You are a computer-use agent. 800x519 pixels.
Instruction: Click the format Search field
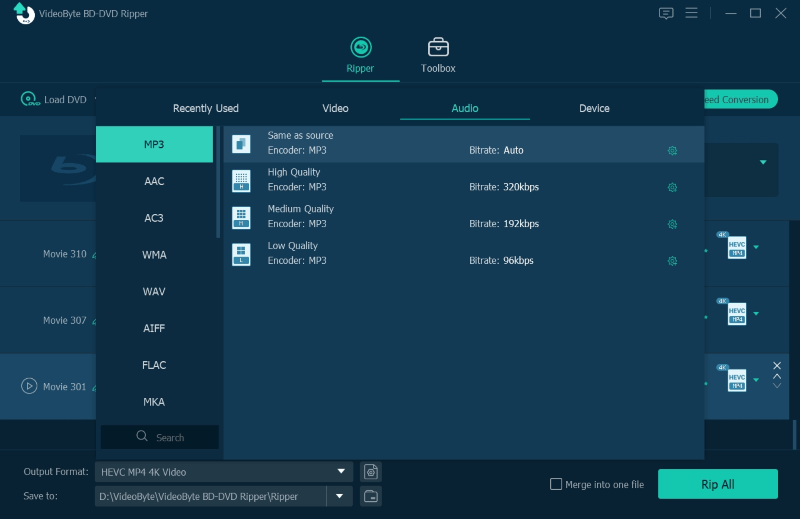coord(160,437)
